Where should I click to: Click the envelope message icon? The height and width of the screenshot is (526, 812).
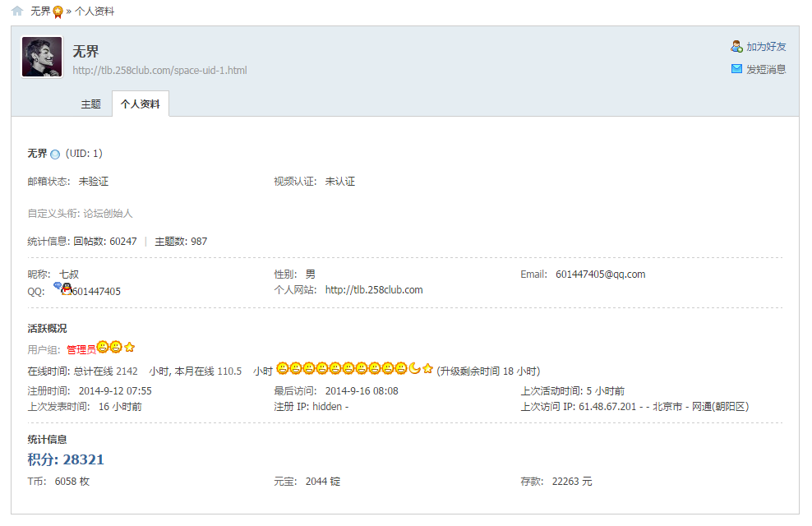(x=736, y=69)
